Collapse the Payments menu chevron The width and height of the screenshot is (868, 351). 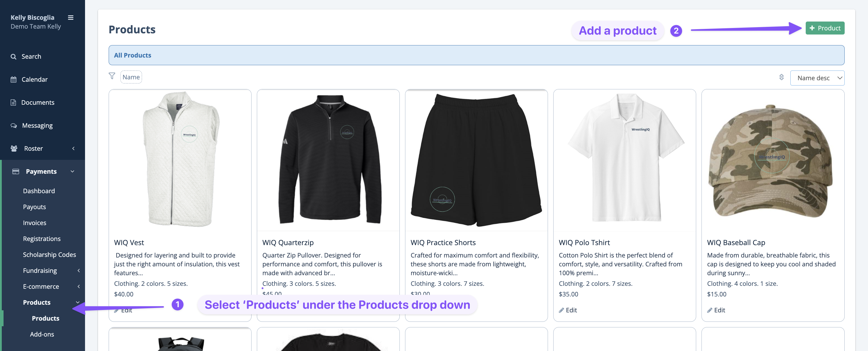pos(72,171)
